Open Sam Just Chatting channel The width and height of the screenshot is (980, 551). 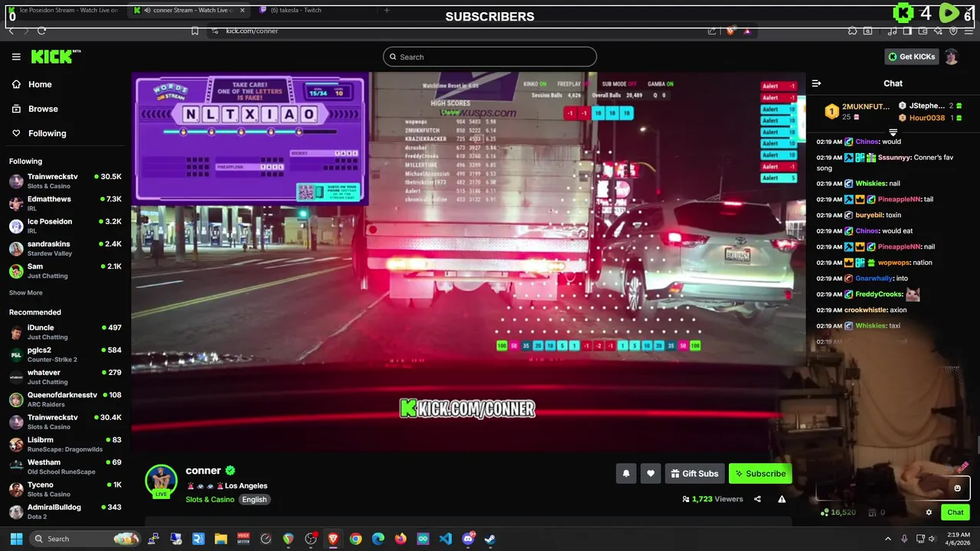(x=65, y=271)
